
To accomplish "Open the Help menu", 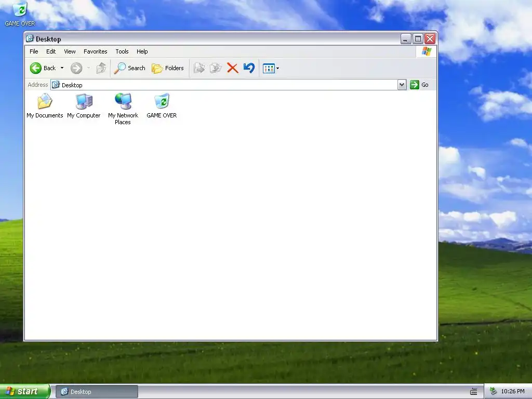I will pyautogui.click(x=142, y=51).
